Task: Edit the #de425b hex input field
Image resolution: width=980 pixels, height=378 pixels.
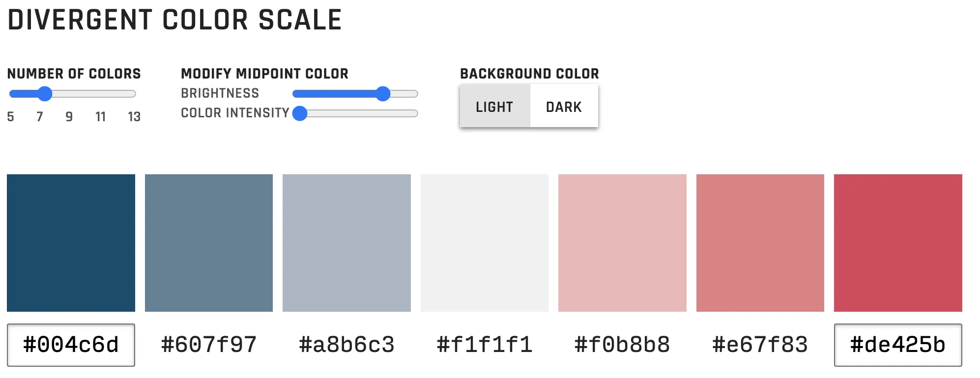Action: [898, 345]
